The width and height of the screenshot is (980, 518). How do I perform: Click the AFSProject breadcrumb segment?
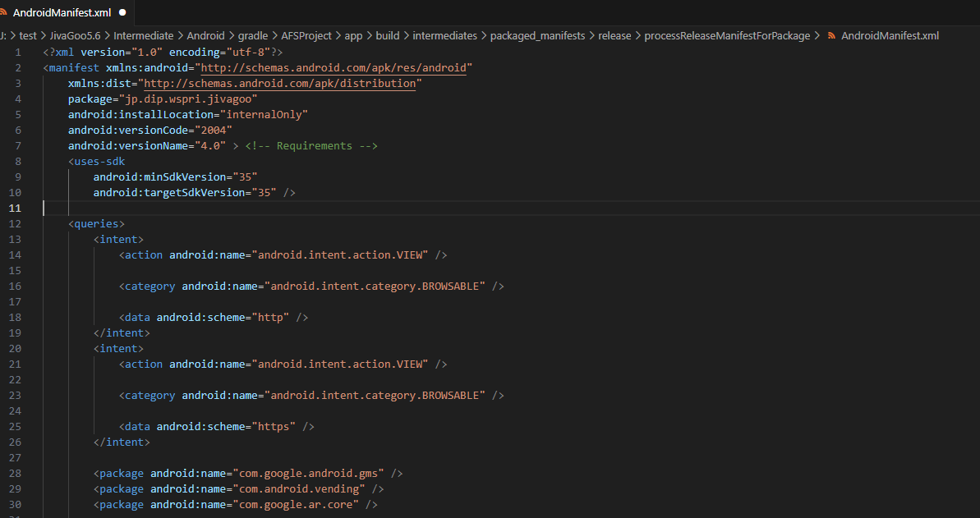[306, 36]
